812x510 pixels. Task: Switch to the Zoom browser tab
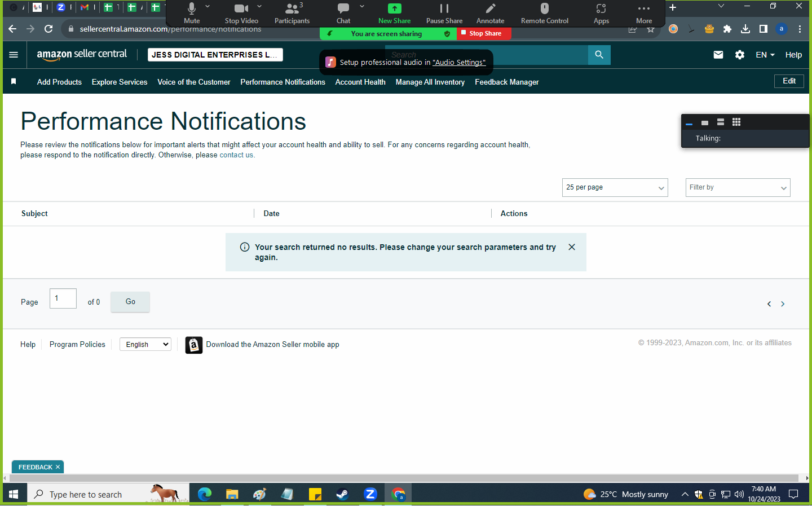point(61,7)
